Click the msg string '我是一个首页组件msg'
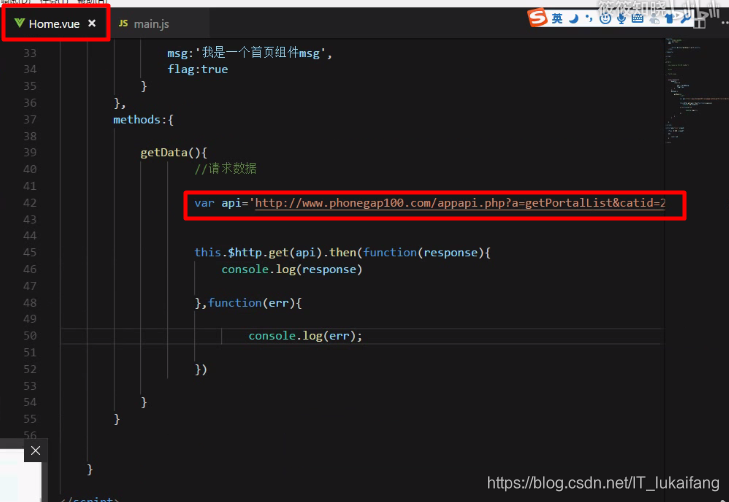This screenshot has height=502, width=729. coord(261,53)
